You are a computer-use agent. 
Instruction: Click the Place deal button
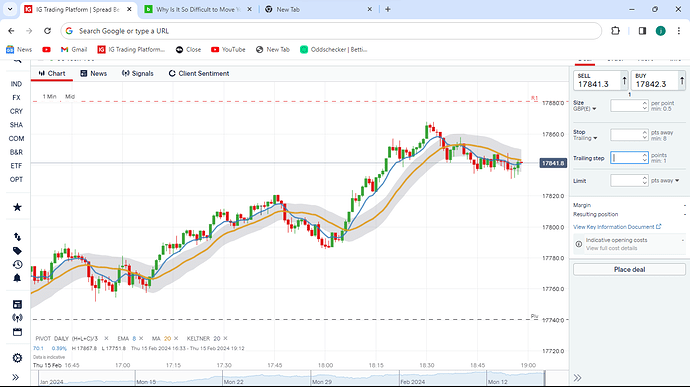(x=629, y=269)
